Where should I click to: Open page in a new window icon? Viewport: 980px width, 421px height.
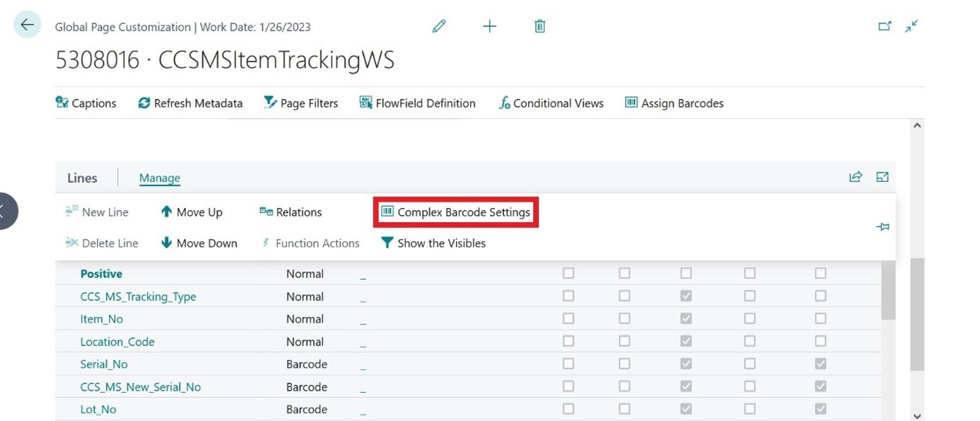point(885,25)
